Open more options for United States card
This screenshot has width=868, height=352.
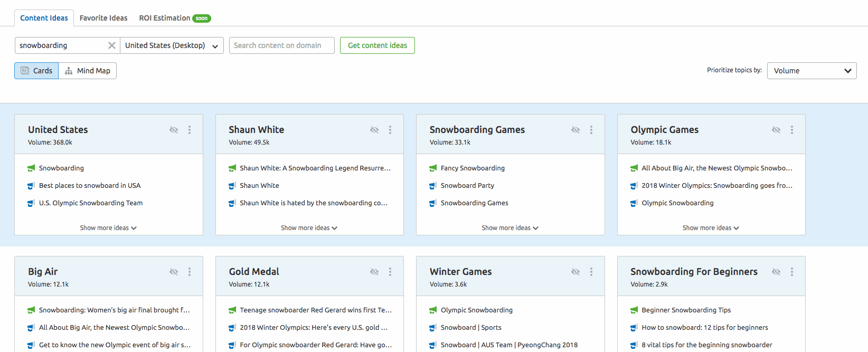[x=190, y=130]
